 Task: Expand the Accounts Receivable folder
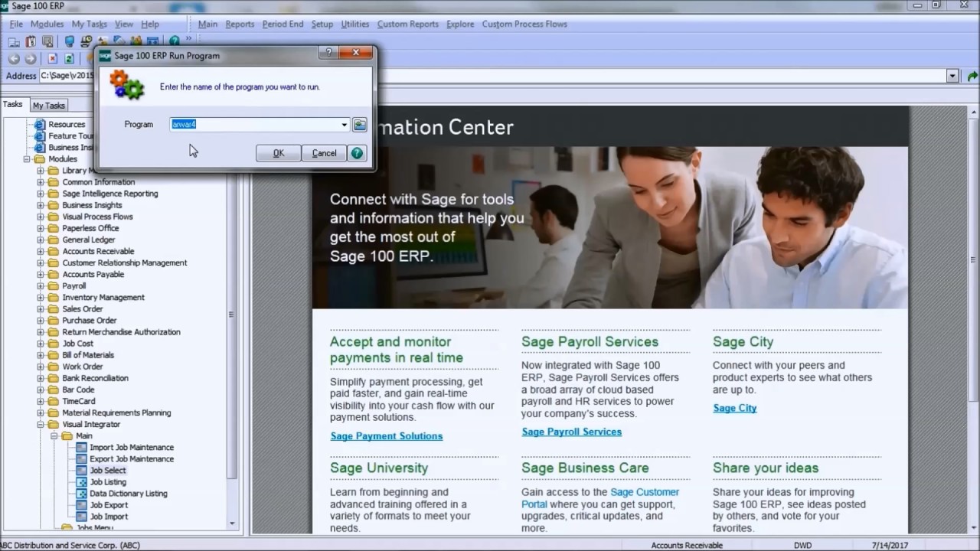(x=41, y=251)
